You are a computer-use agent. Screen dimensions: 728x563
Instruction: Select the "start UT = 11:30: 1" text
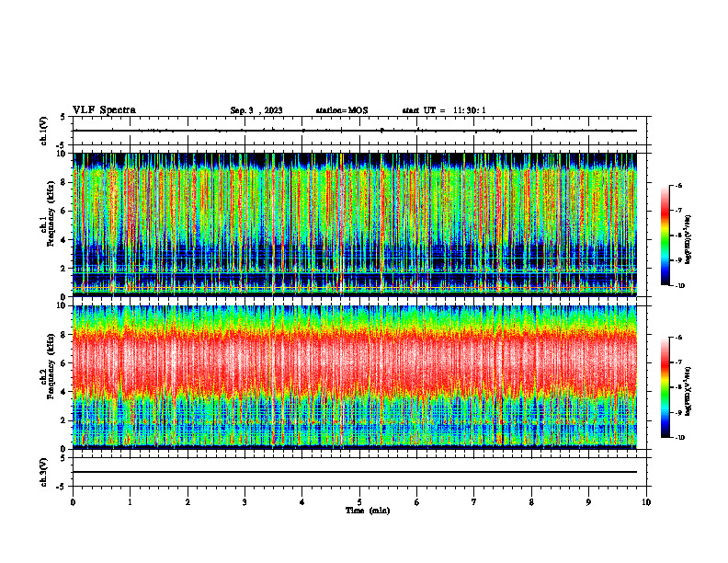point(444,110)
